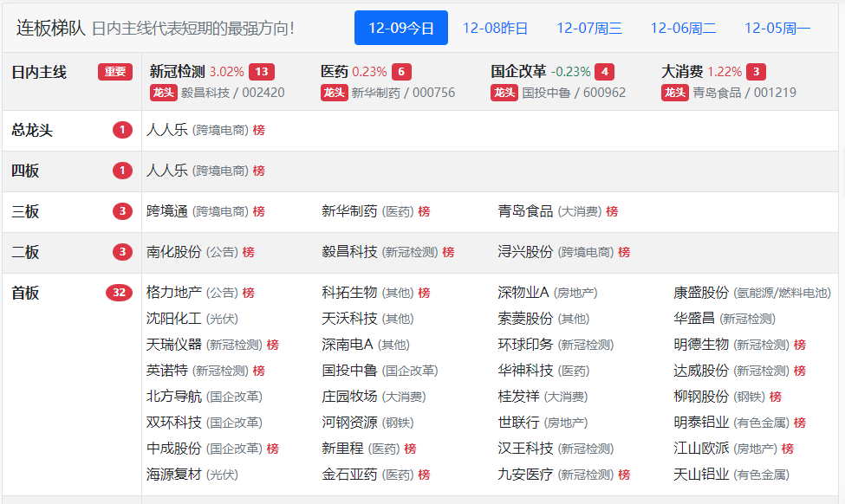Open stock 跨境通 in the 三板 row

[x=167, y=211]
